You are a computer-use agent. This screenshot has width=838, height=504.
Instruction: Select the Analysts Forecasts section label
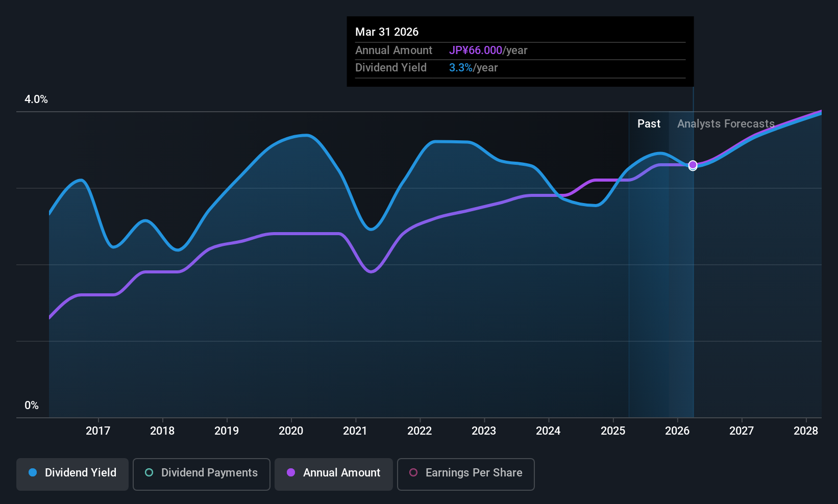click(x=725, y=123)
